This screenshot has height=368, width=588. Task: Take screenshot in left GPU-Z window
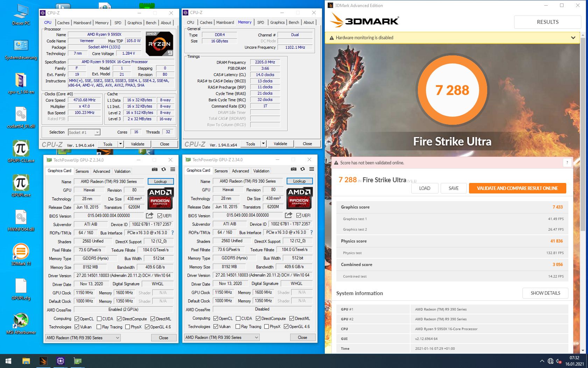tap(154, 169)
